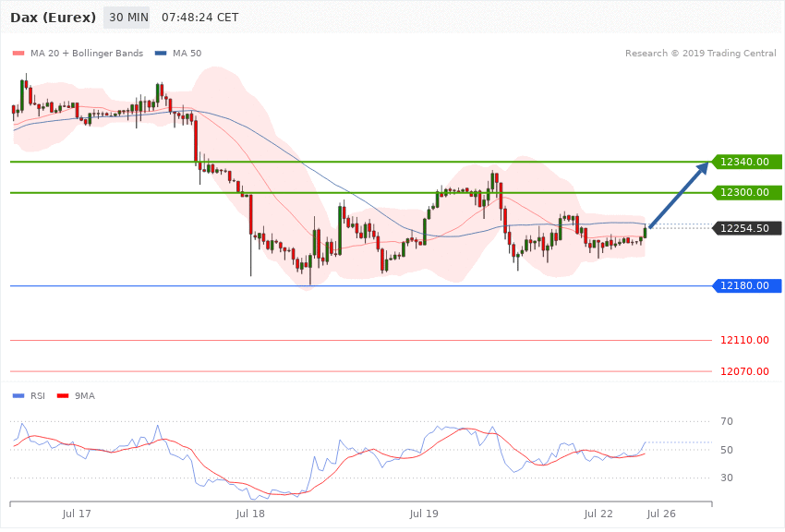Image resolution: width=785 pixels, height=532 pixels.
Task: Click the Jul 22 date label
Action: point(598,514)
